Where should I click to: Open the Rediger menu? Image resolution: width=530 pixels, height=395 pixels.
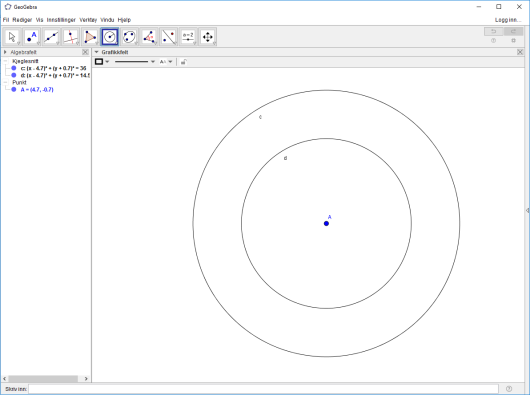pos(22,20)
